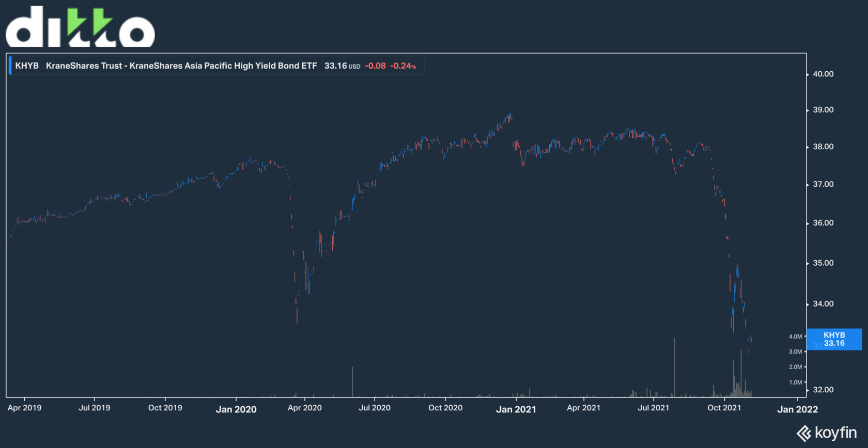Click the Jan 2022 date label
Viewport: 868px width, 448px height.
pyautogui.click(x=798, y=409)
